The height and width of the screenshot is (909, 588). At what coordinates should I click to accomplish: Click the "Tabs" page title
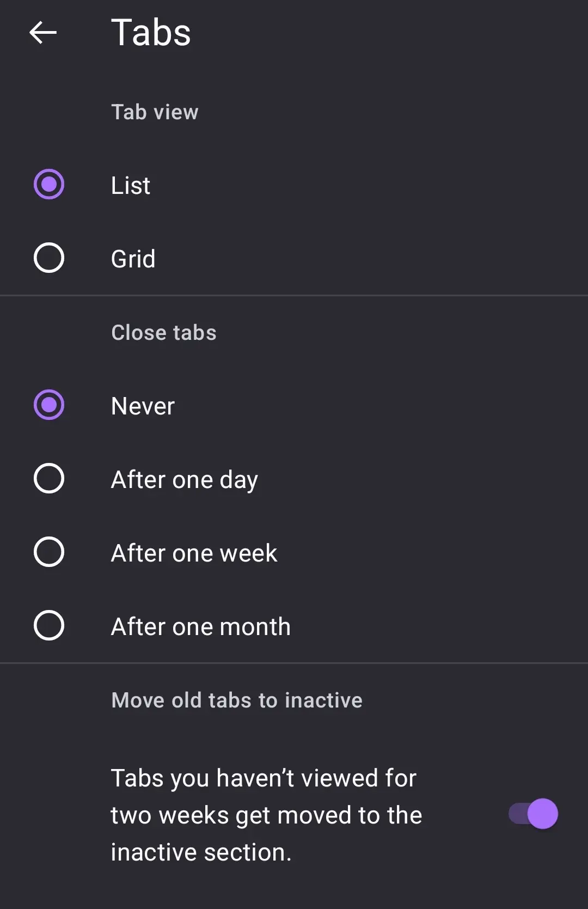point(151,33)
